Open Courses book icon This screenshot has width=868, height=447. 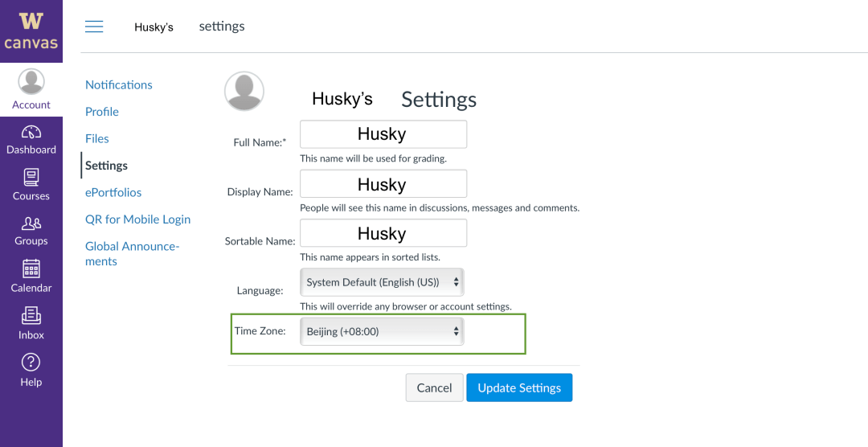[x=31, y=177]
